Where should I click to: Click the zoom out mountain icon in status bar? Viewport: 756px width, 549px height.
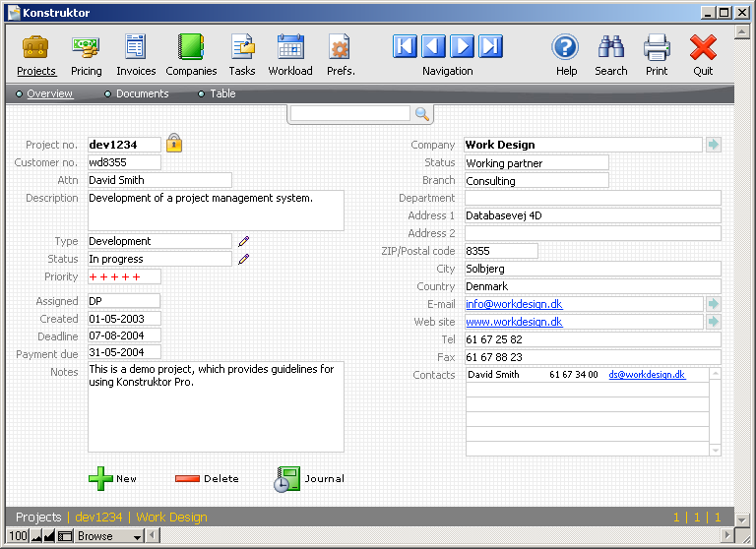(x=36, y=536)
